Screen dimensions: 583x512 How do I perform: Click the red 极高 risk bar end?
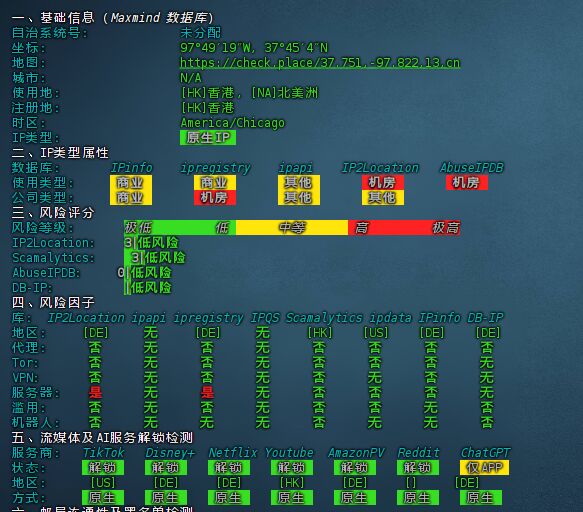[x=446, y=228]
